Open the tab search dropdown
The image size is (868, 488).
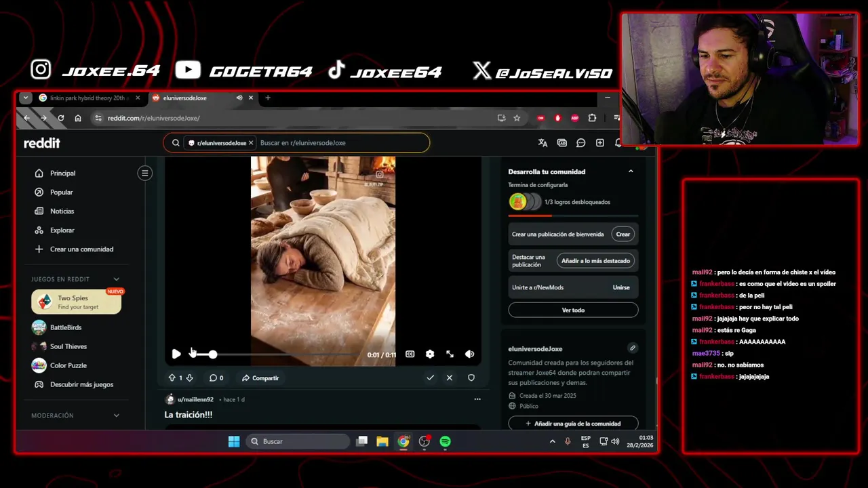coord(25,98)
